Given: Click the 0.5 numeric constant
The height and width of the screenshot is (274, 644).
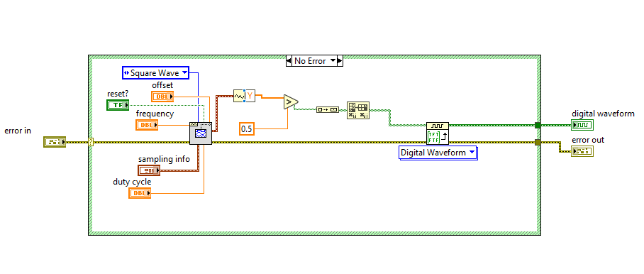Looking at the screenshot, I should pos(247,129).
